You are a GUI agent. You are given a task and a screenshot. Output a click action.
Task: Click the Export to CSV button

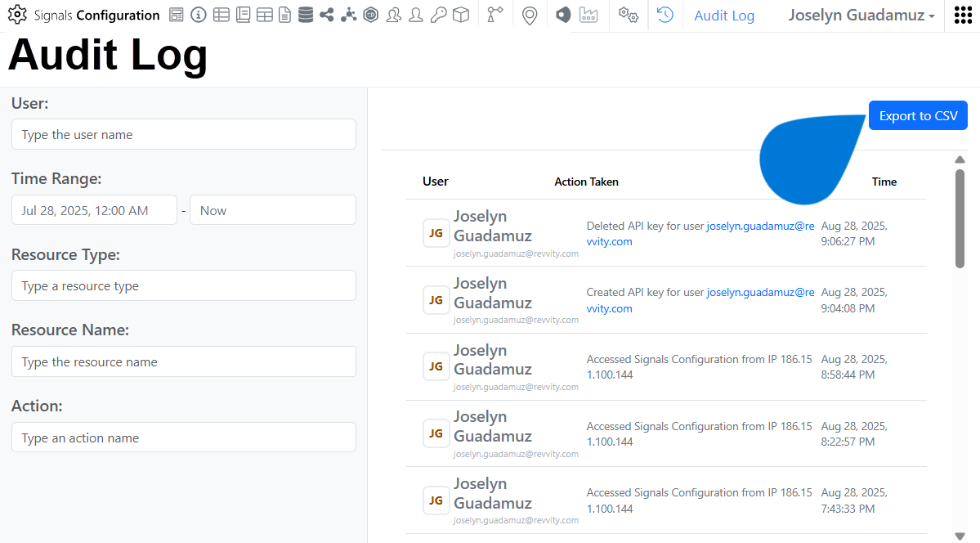917,115
